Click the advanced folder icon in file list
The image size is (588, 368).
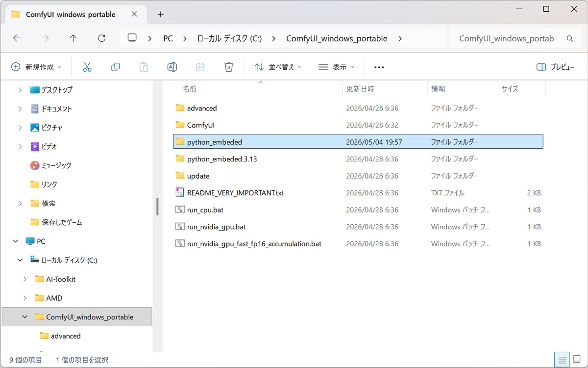180,108
